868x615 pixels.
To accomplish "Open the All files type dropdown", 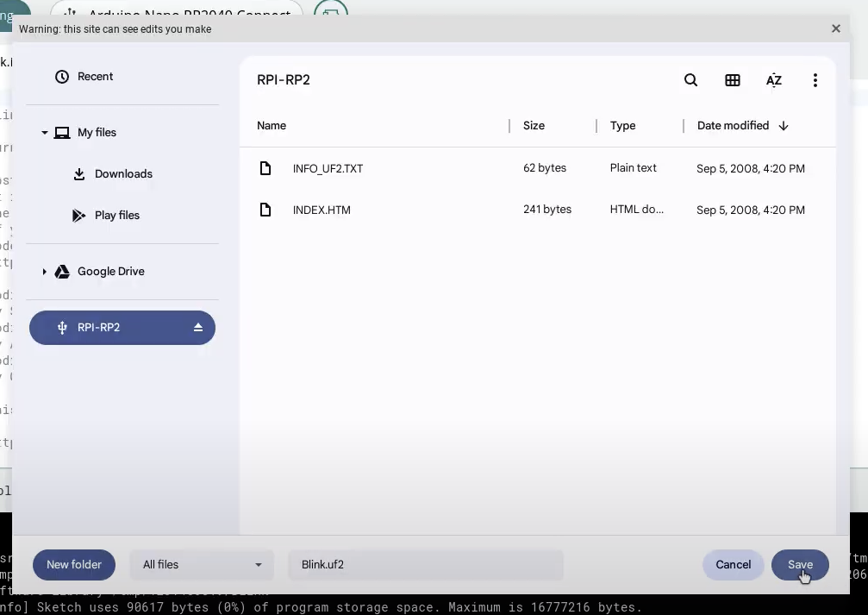I will [202, 565].
